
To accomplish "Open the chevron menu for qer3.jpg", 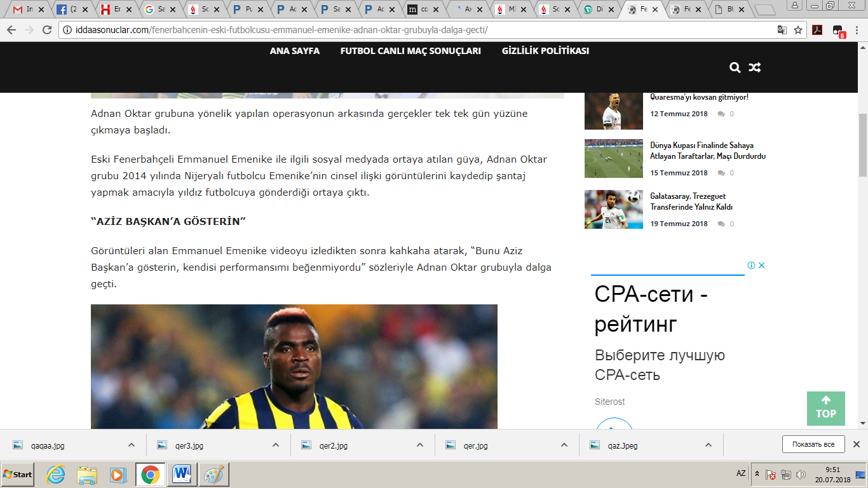I will click(276, 445).
